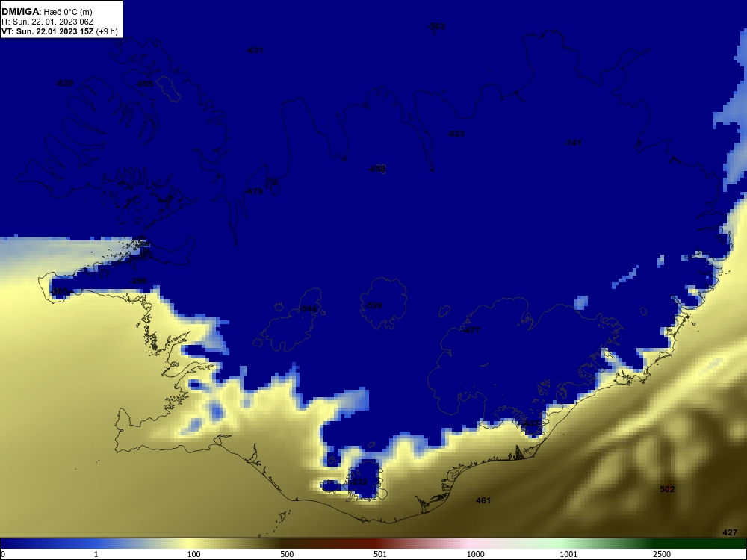Screen dimensions: 747x560
Task: Click the '2500' color scale tick
Action: point(662,554)
